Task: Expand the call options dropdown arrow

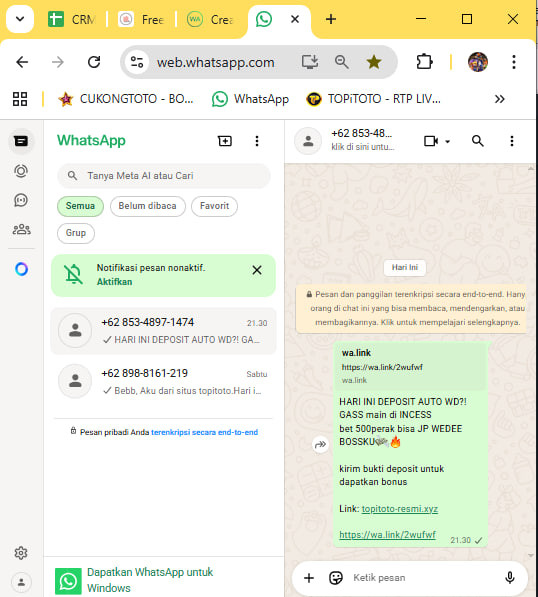Action: [448, 142]
